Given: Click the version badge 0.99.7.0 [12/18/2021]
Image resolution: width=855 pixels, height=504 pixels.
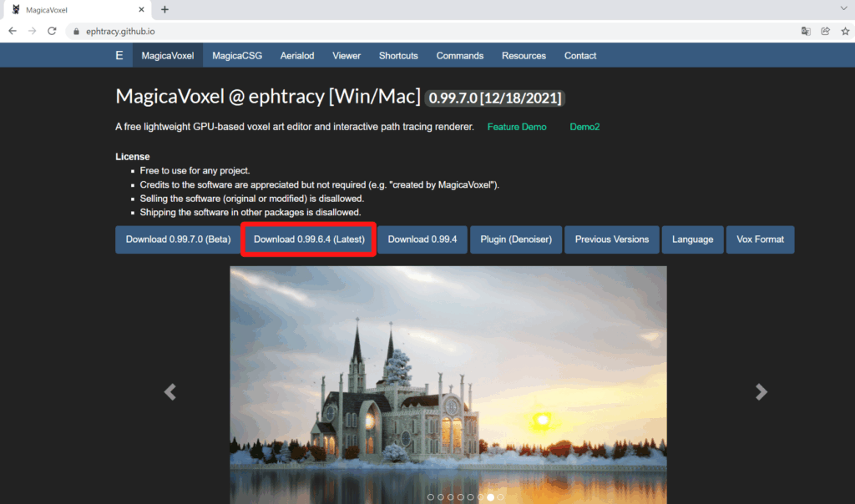Looking at the screenshot, I should (x=494, y=98).
